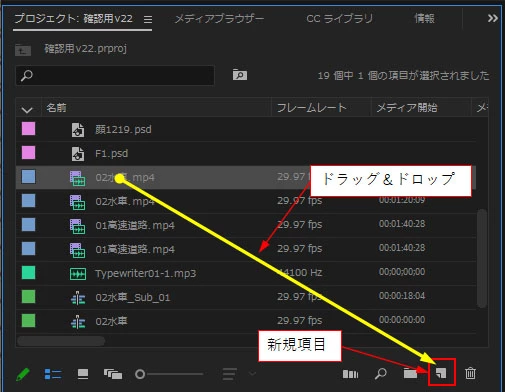Image resolution: width=505 pixels, height=392 pixels.
Task: Click the 00:00:00:00 media start value
Action: pos(402,320)
